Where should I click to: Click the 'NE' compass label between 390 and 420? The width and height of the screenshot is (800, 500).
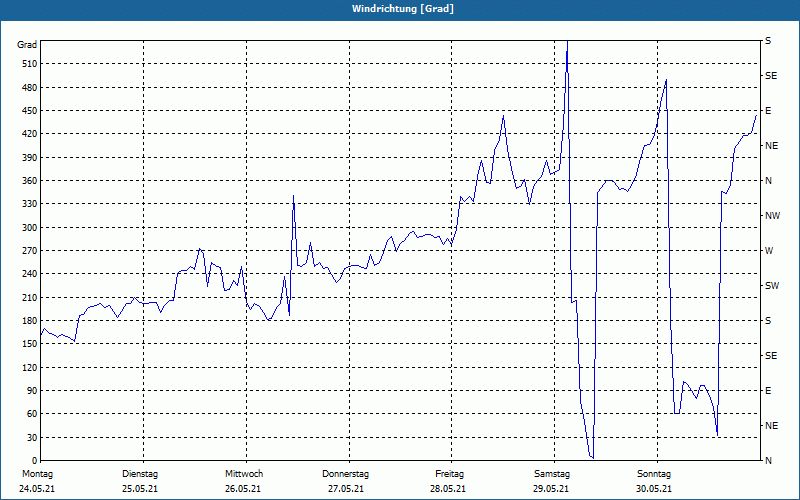pos(771,146)
